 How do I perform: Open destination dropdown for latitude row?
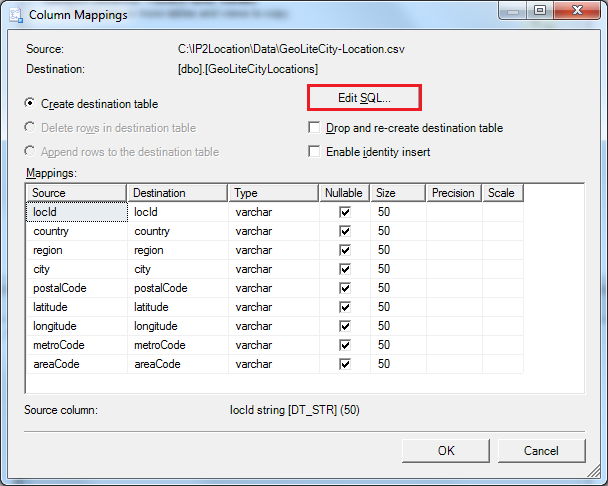[178, 307]
